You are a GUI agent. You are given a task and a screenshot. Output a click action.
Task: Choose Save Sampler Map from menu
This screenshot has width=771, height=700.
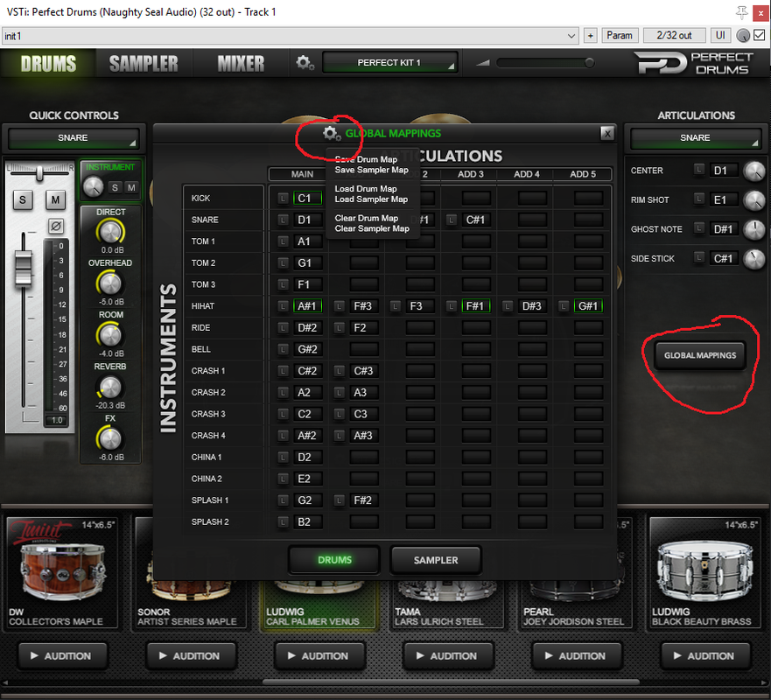click(x=372, y=170)
